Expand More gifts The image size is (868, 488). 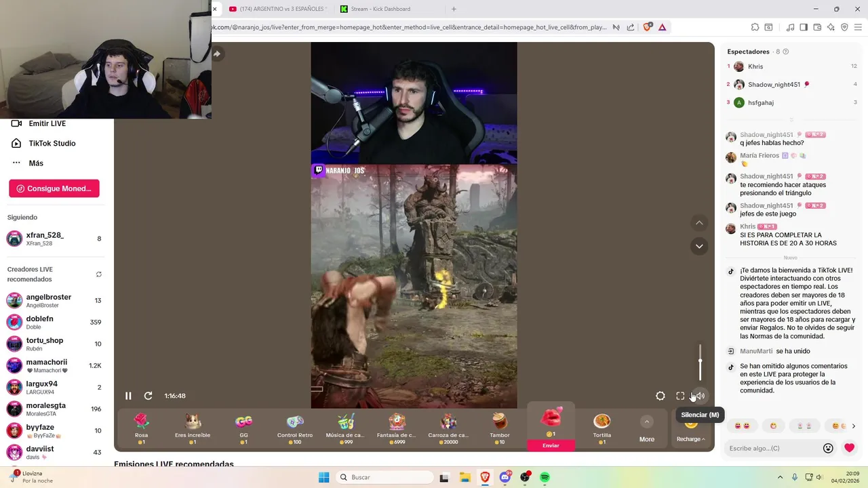pos(647,430)
